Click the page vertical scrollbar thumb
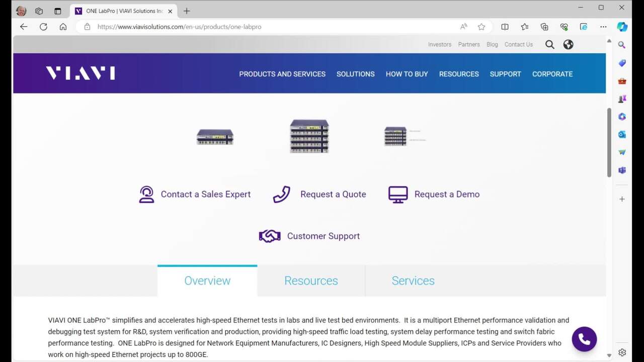 [609, 142]
